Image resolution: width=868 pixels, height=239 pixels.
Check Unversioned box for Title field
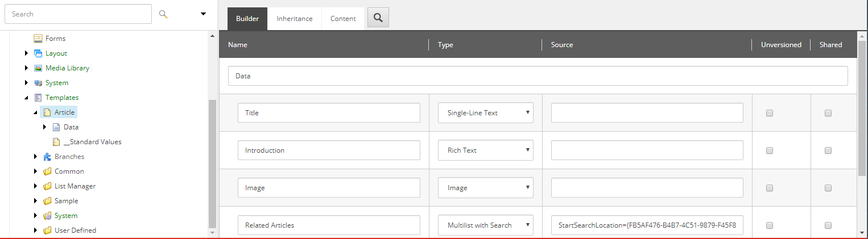tap(770, 113)
